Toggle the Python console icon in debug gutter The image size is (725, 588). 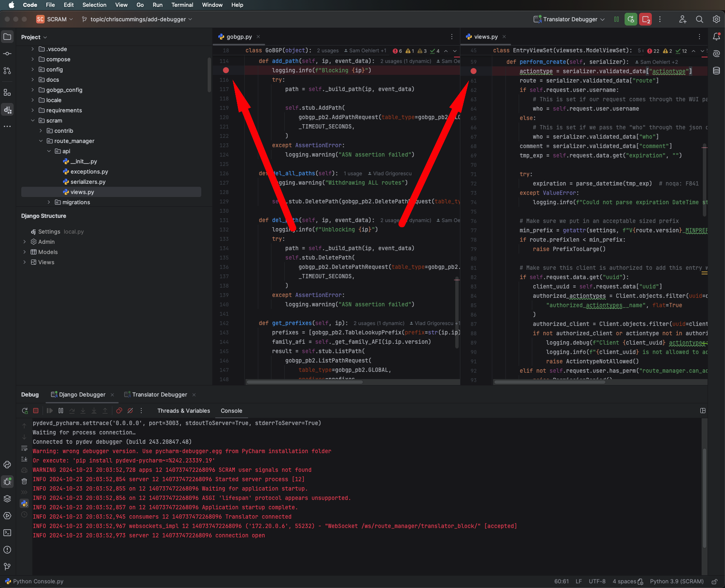24,503
